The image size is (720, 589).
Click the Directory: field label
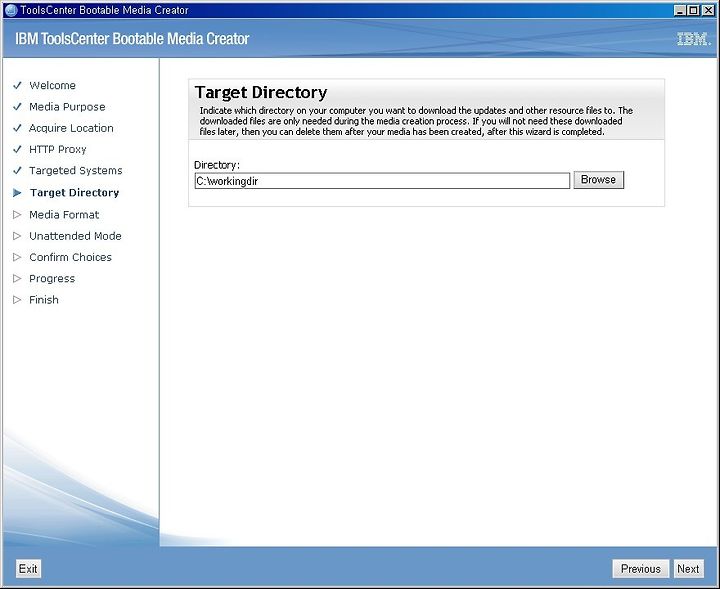tap(217, 165)
